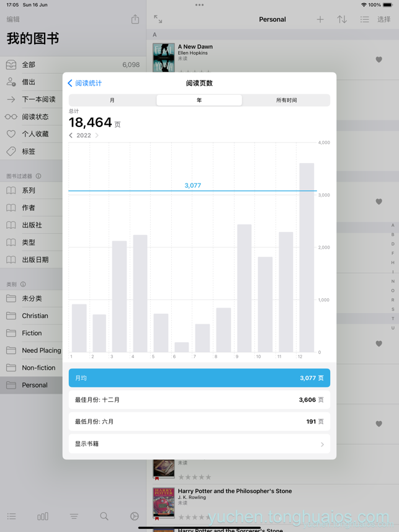Open Fiction category folder
Image resolution: width=399 pixels, height=532 pixels.
tap(31, 333)
